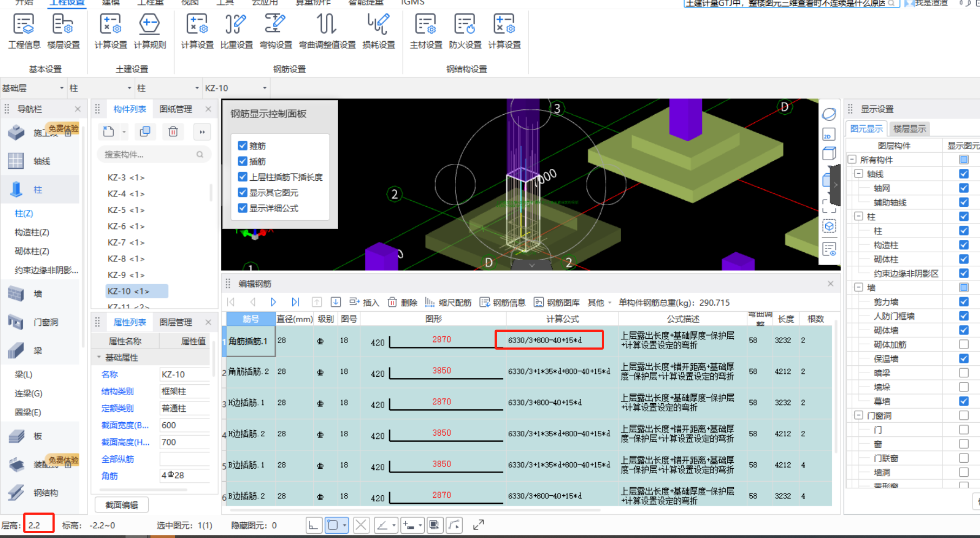Click 缩尺配筋 in the rebar toolbar

tap(449, 302)
